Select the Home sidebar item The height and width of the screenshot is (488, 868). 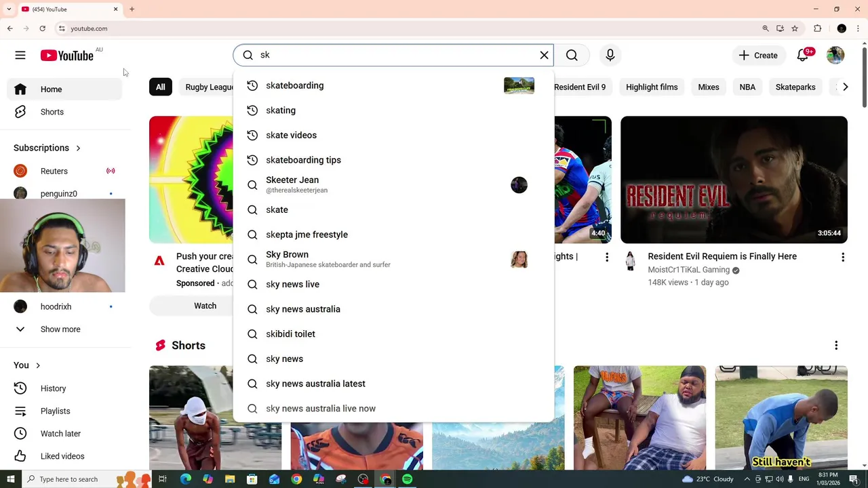[65, 89]
